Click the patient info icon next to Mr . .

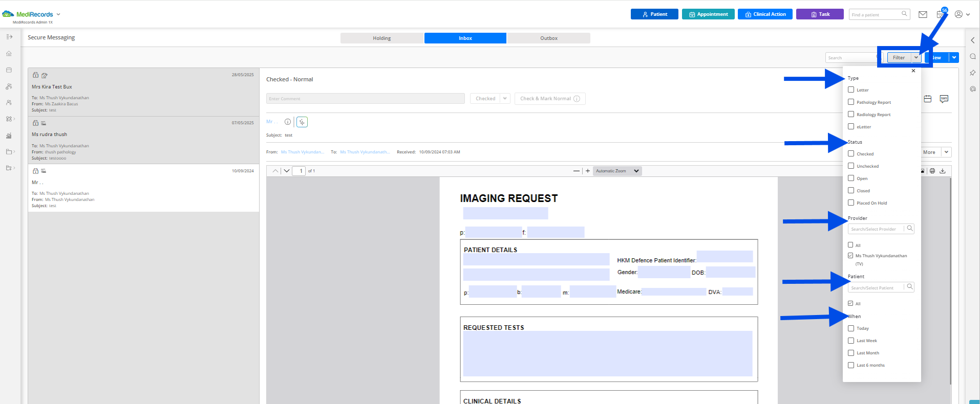click(288, 122)
